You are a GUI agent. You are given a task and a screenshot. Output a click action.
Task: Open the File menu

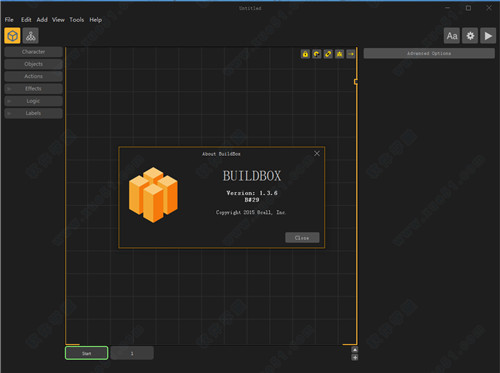point(9,20)
